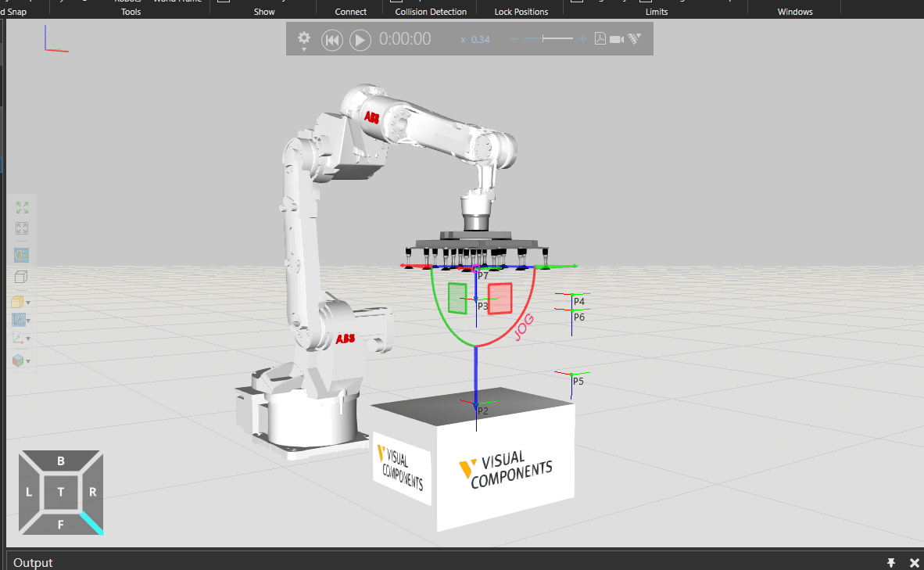Click the Output panel title
The width and height of the screenshot is (924, 570).
pos(33,562)
